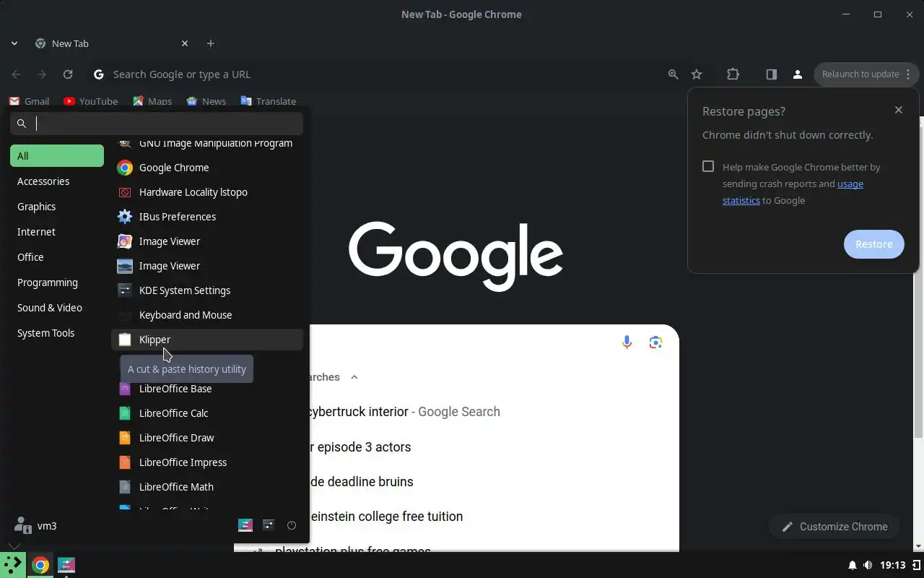The width and height of the screenshot is (924, 578).
Task: Select the Sound & Video category
Action: [x=57, y=308]
